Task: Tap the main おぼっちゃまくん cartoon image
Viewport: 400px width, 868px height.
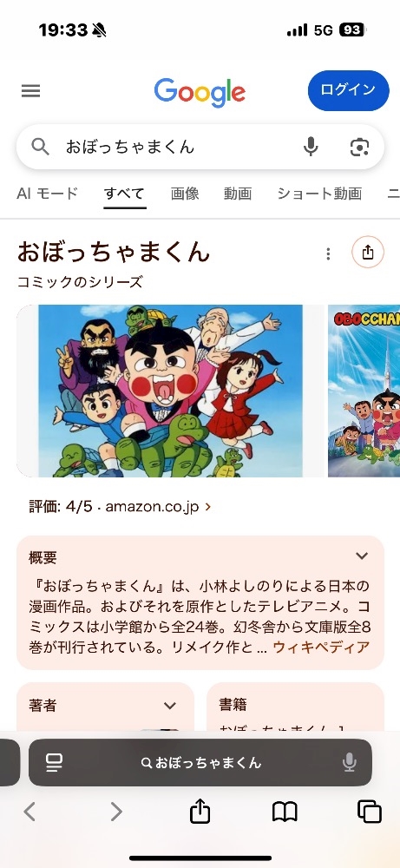Action: click(170, 391)
